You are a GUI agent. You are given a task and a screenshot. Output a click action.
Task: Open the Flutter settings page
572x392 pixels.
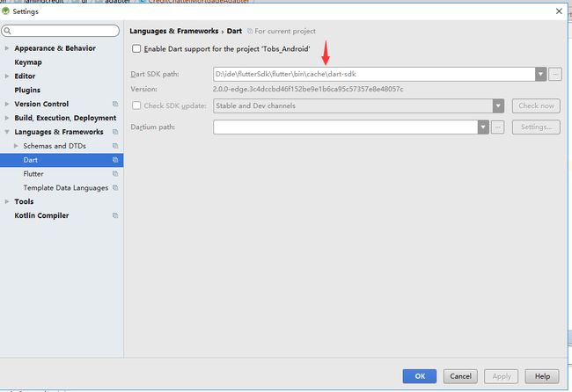[x=33, y=174]
